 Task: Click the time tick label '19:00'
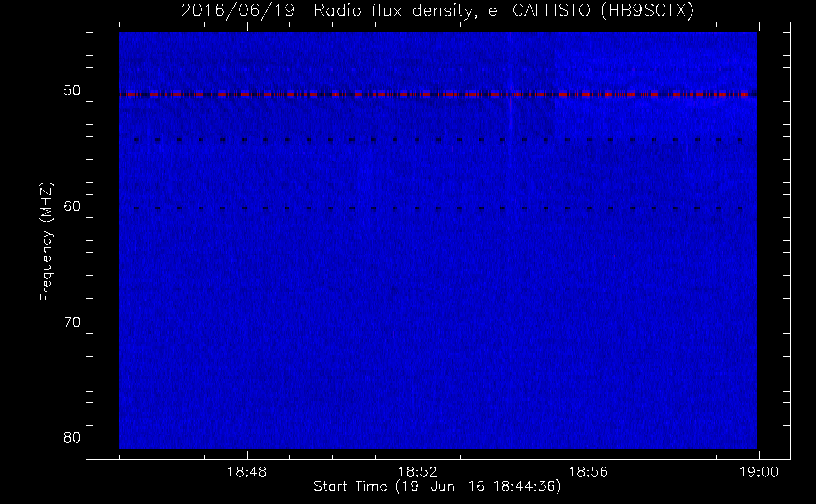(x=759, y=472)
